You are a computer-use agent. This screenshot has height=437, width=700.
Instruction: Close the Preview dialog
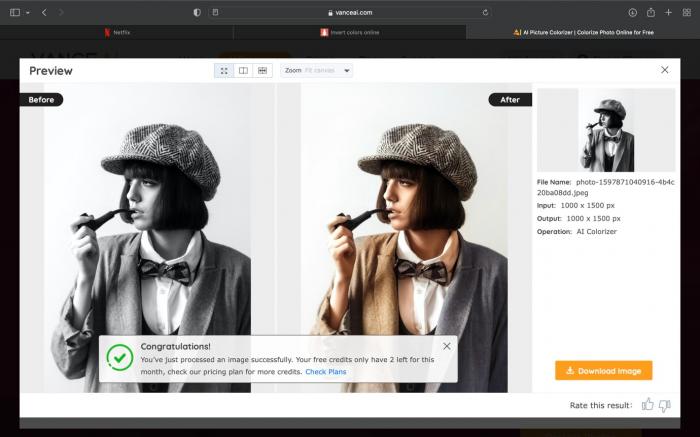point(665,70)
